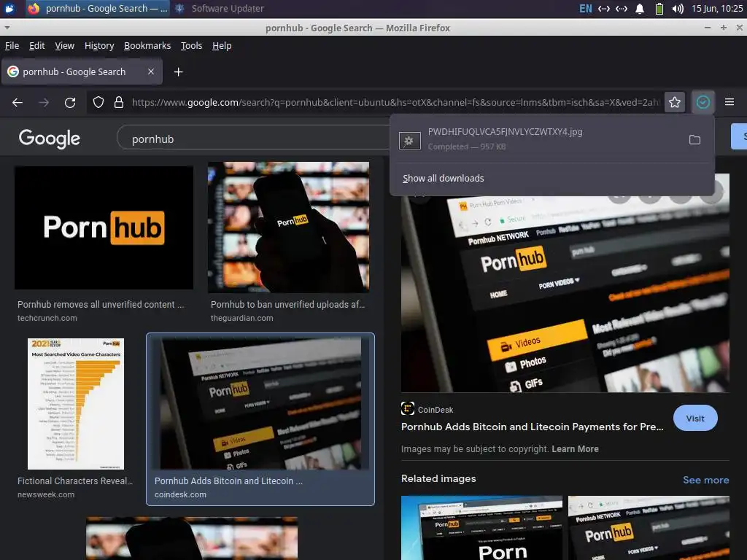Click the Google logo
Image resolution: width=747 pixels, height=560 pixels.
click(x=49, y=139)
